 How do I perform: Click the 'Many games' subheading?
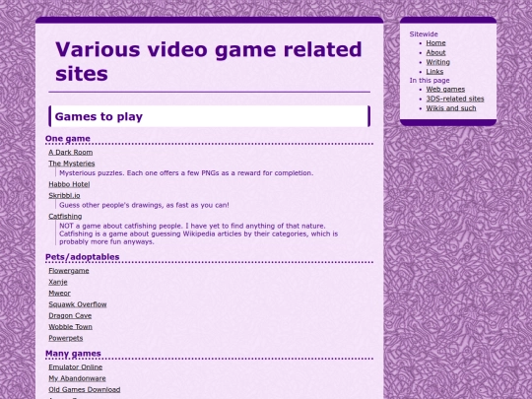[x=73, y=354]
